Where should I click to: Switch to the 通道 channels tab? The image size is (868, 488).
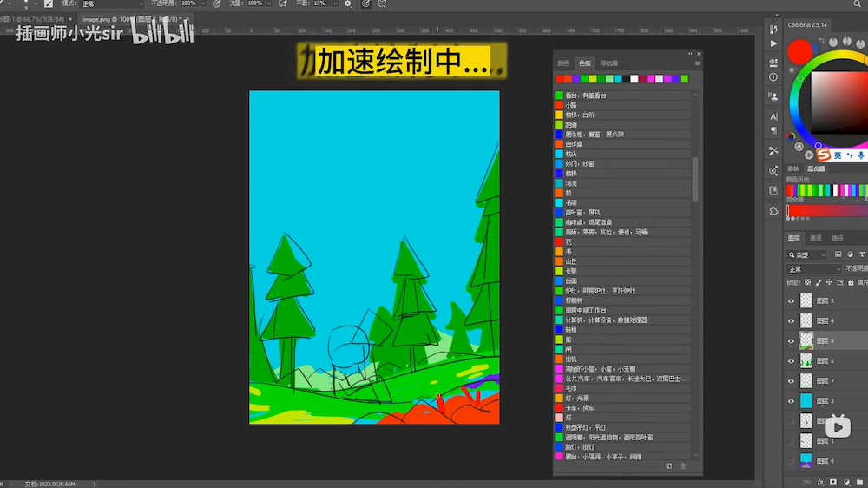(x=816, y=238)
